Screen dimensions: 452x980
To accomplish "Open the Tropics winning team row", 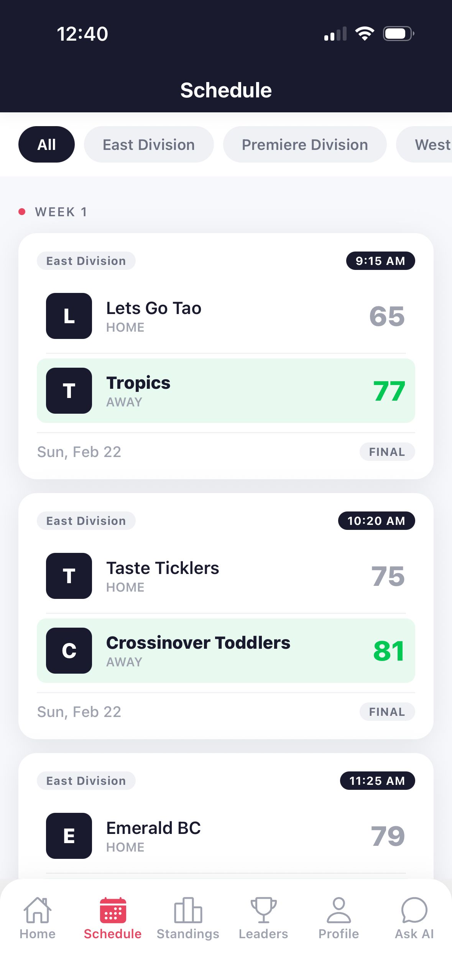I will point(226,391).
